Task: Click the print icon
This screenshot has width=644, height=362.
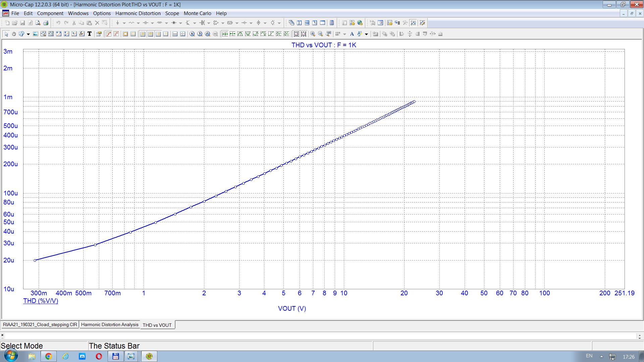Action: point(46,23)
